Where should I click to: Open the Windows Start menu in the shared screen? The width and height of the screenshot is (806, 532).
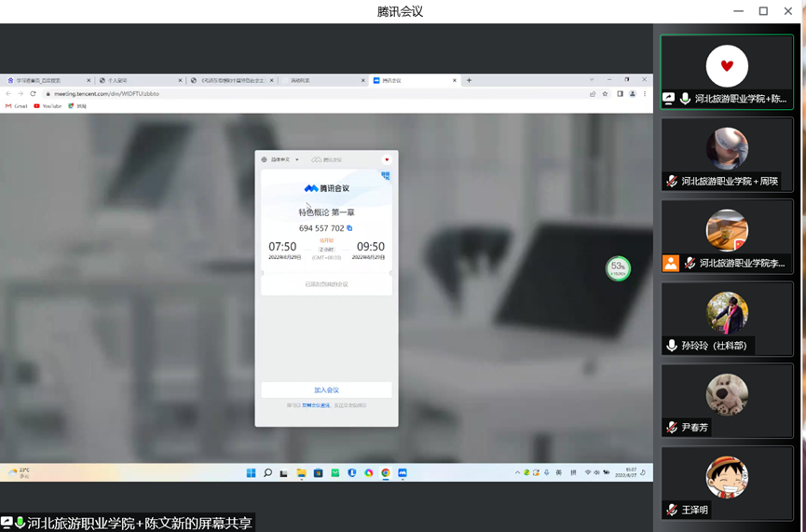[251, 473]
